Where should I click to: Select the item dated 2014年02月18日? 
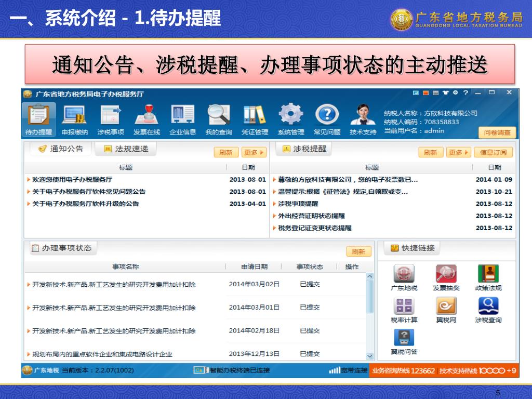click(x=195, y=331)
